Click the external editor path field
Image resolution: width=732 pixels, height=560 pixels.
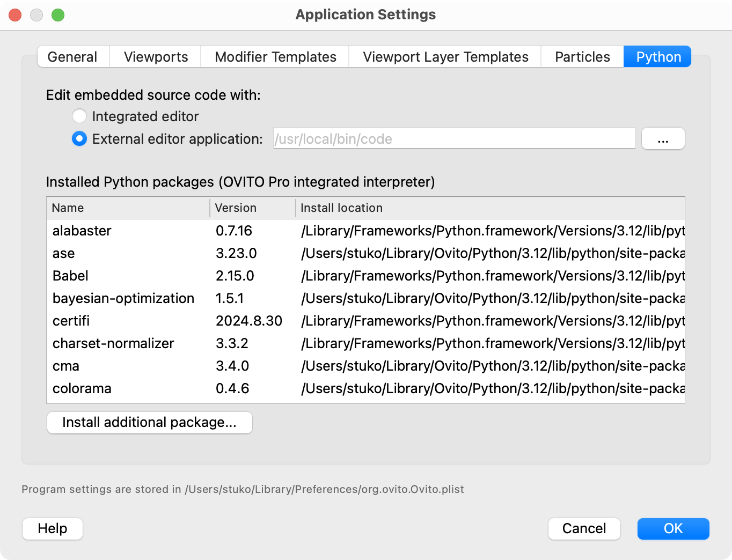pos(454,139)
